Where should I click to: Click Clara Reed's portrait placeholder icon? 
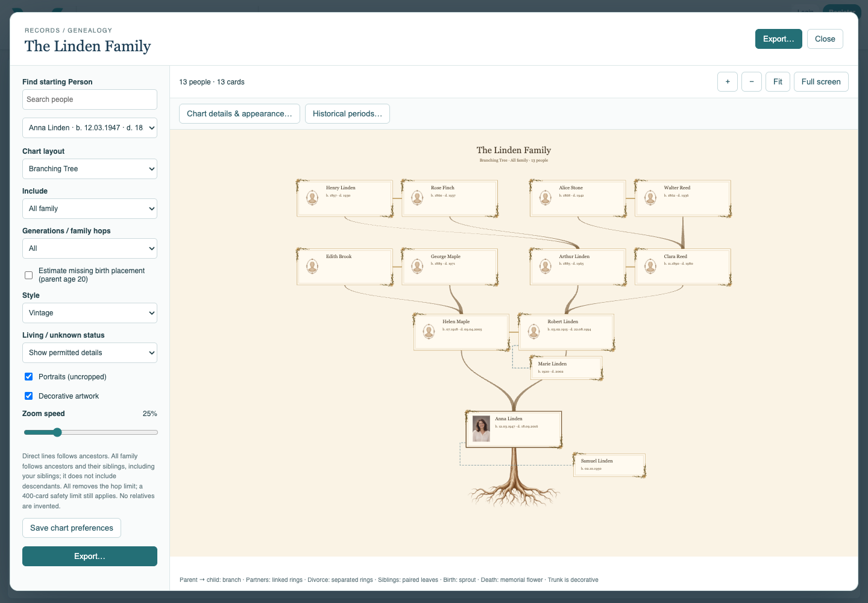pyautogui.click(x=650, y=267)
